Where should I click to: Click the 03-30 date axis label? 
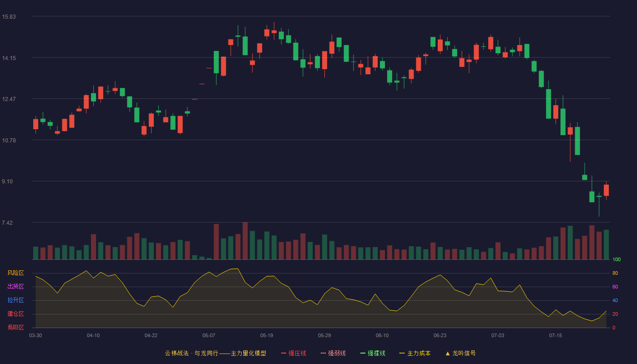35,335
